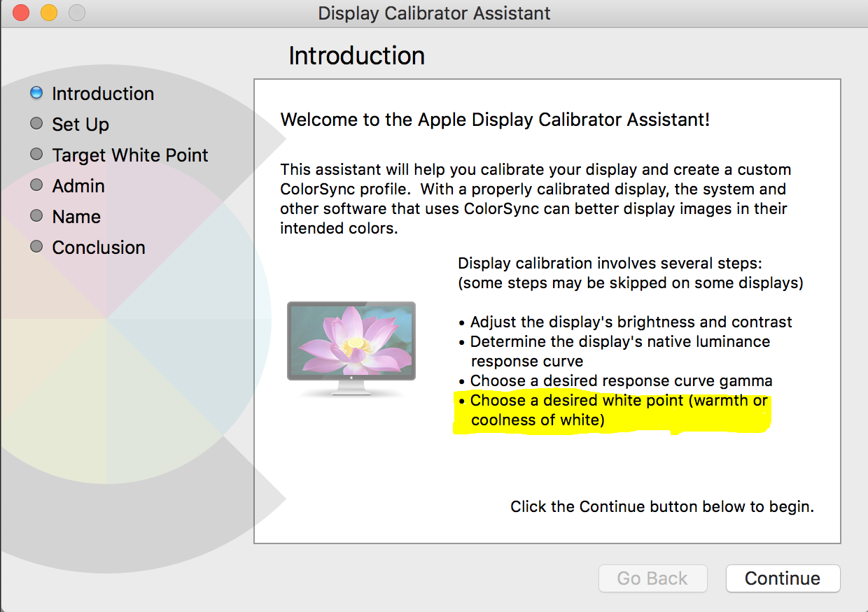This screenshot has width=868, height=612.
Task: Click 'Adjust the display's brightness and contrast' bullet
Action: [x=626, y=322]
